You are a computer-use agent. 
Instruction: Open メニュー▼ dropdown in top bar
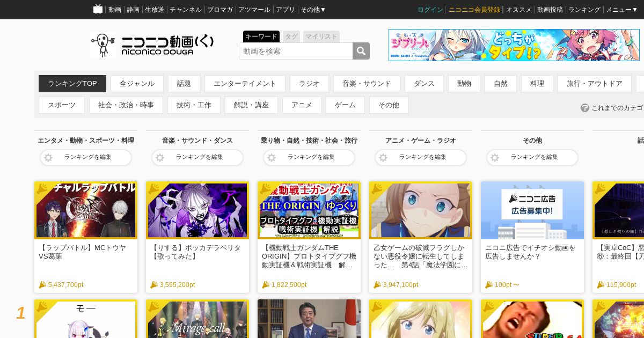coord(621,10)
